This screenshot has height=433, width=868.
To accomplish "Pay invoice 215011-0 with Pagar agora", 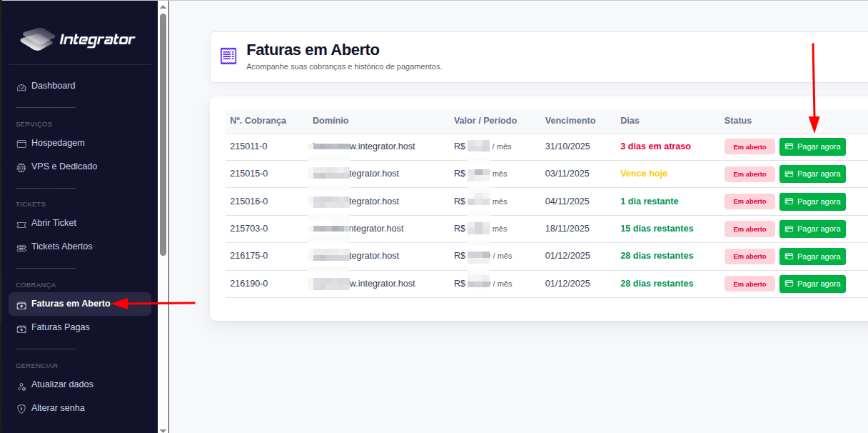I will tap(812, 146).
